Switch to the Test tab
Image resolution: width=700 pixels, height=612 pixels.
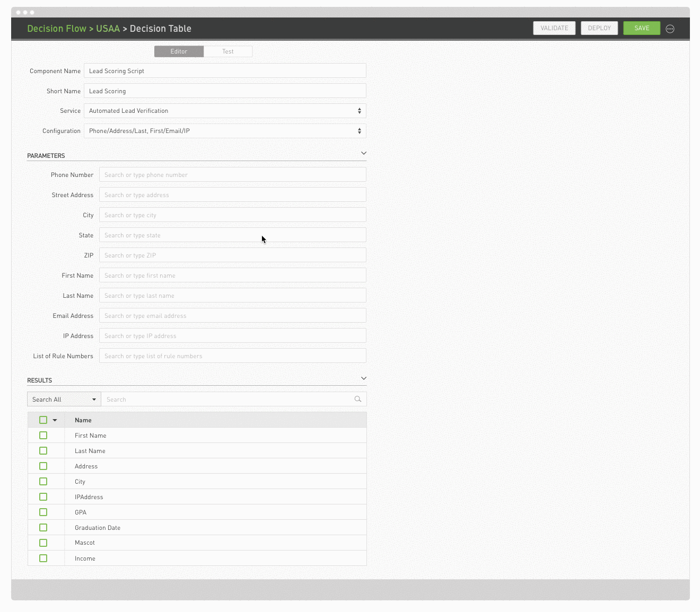pyautogui.click(x=228, y=51)
